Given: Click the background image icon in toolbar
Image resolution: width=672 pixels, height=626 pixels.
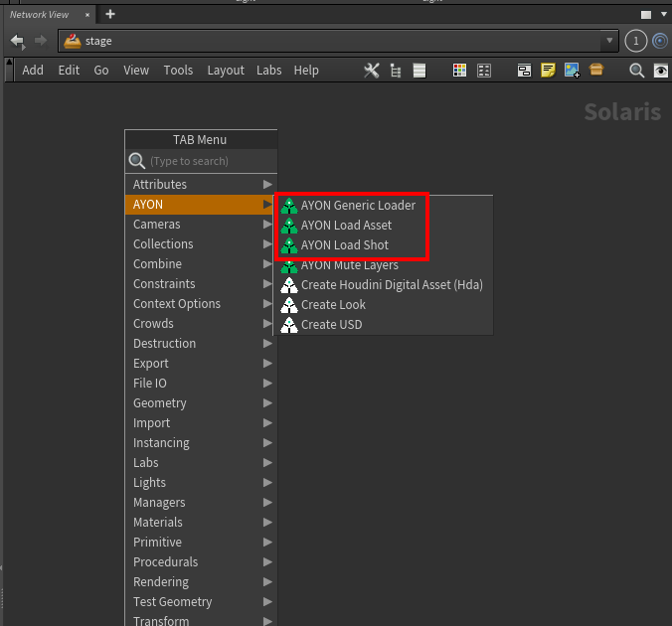Looking at the screenshot, I should [x=572, y=70].
